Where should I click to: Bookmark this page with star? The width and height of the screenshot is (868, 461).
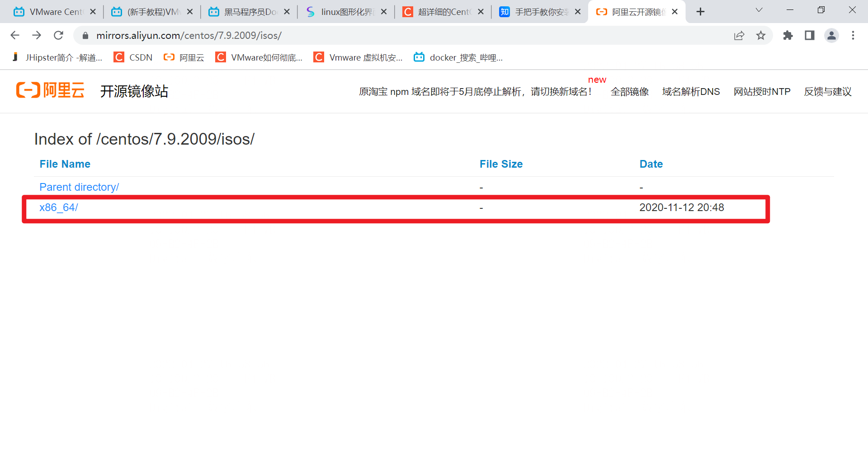coord(761,35)
